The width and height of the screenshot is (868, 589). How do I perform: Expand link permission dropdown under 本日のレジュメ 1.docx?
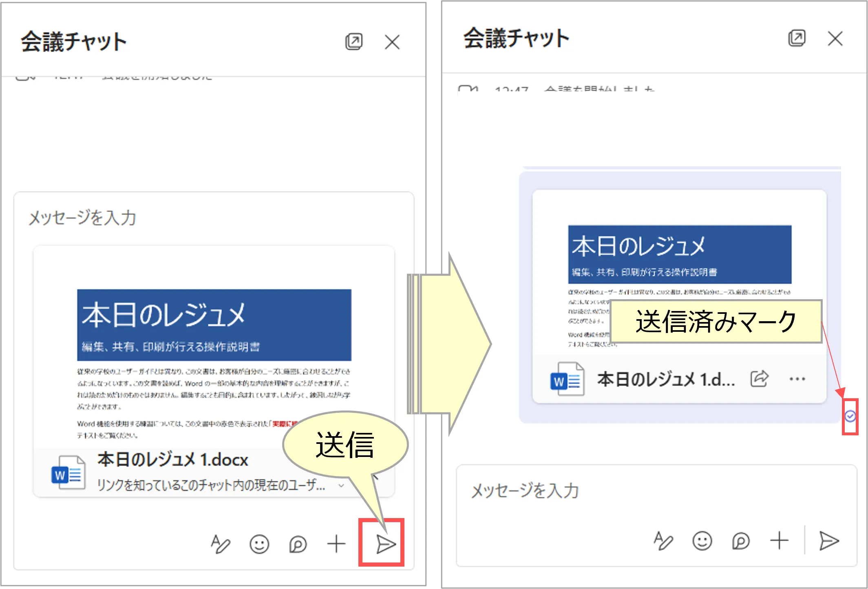coord(341,485)
